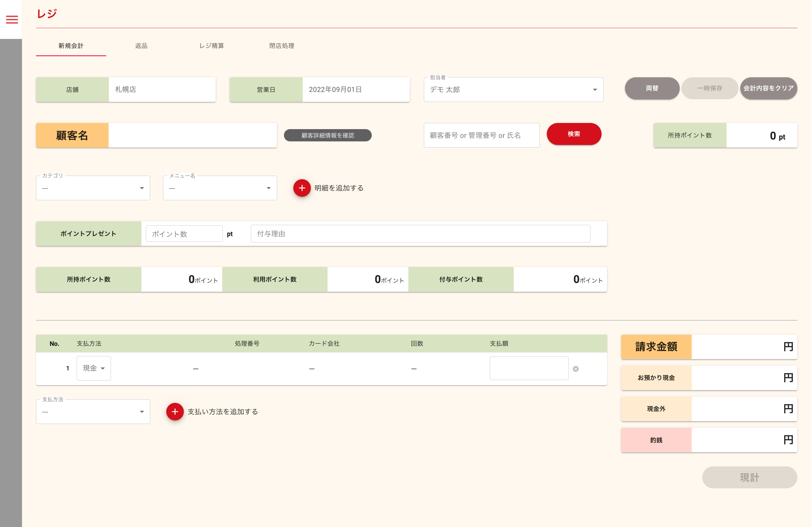Click the 顧客詳細情報を確認 button
812x527 pixels.
point(328,136)
